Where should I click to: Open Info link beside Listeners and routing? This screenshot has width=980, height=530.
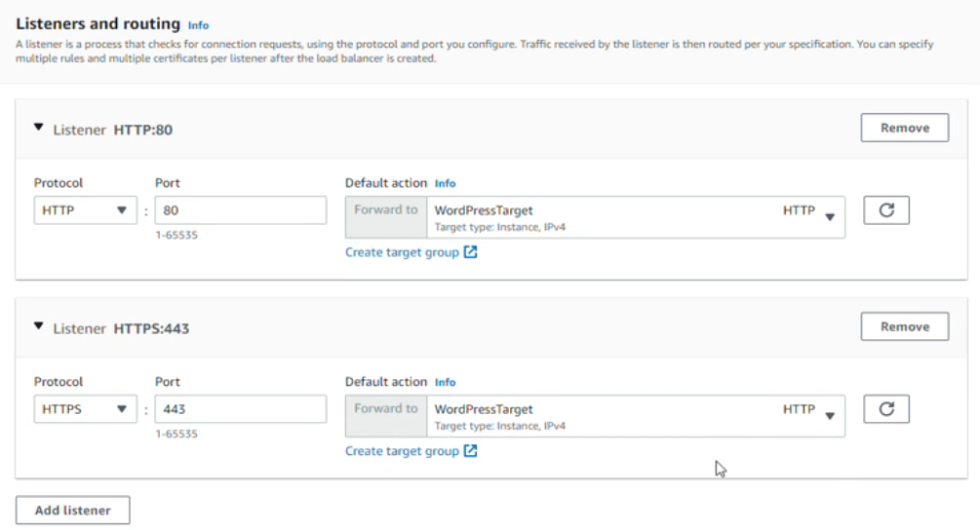(x=198, y=25)
